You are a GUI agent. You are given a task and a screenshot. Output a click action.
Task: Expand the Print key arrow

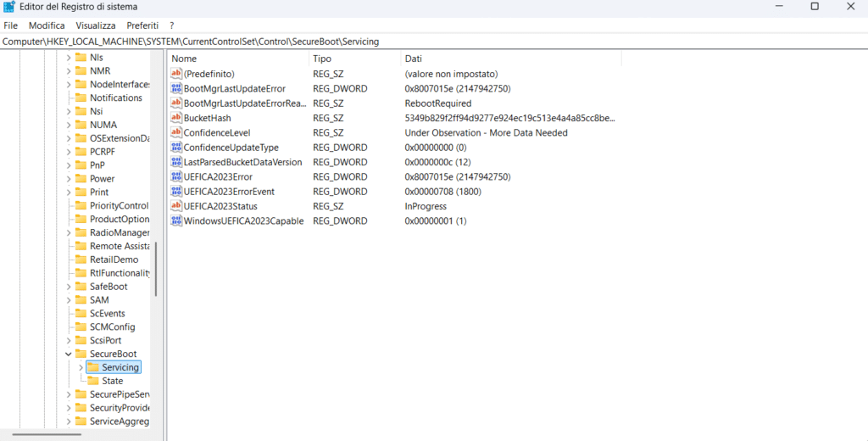[69, 193]
